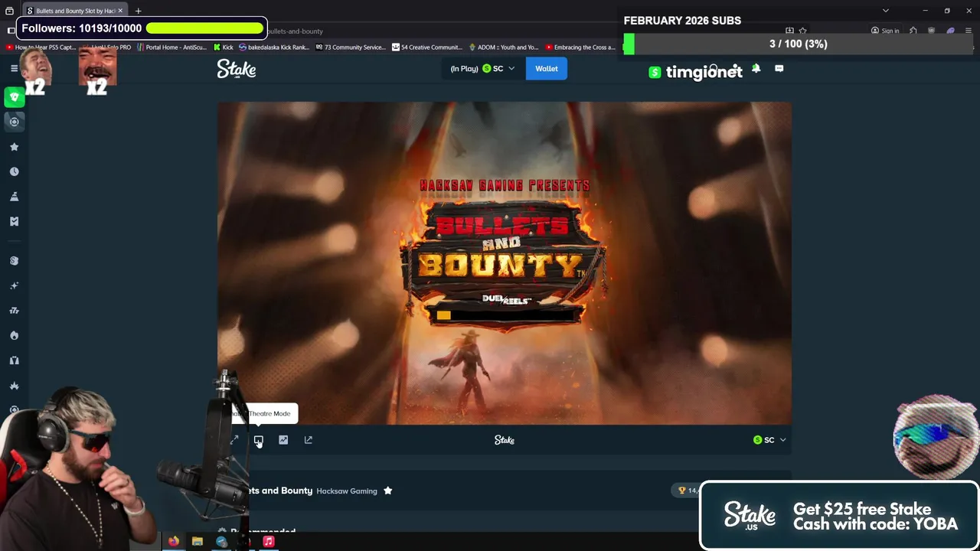Viewport: 980px width, 551px height.
Task: Click the shield extension icon in toolbar
Action: pos(932,31)
